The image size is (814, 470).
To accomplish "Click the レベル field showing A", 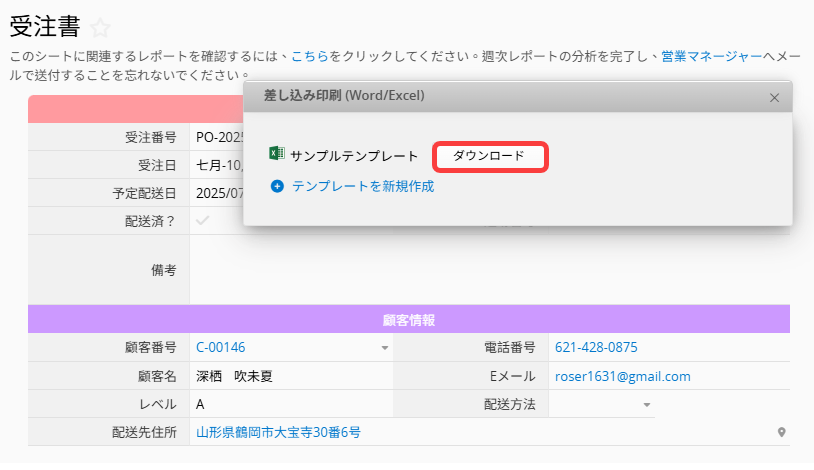I will click(290, 405).
